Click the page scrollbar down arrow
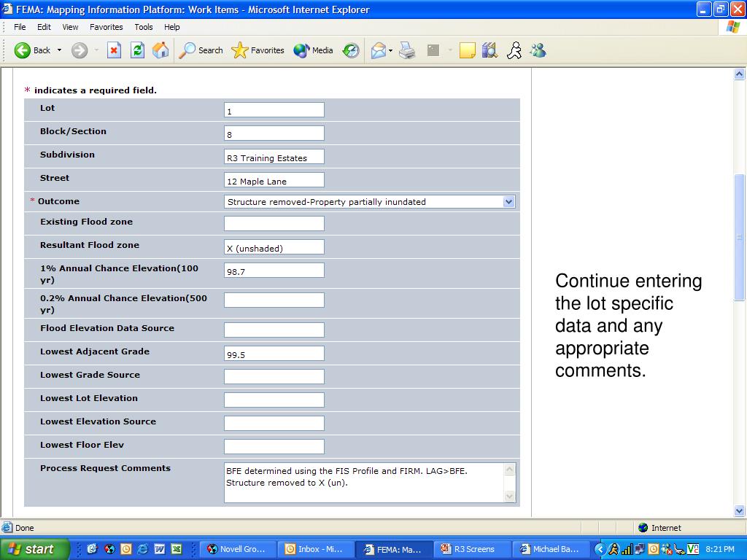747x560 pixels. coord(739,511)
